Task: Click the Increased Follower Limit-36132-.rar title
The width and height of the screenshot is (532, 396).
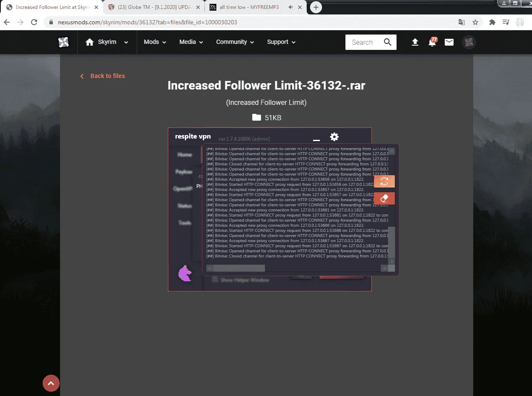Action: point(266,85)
